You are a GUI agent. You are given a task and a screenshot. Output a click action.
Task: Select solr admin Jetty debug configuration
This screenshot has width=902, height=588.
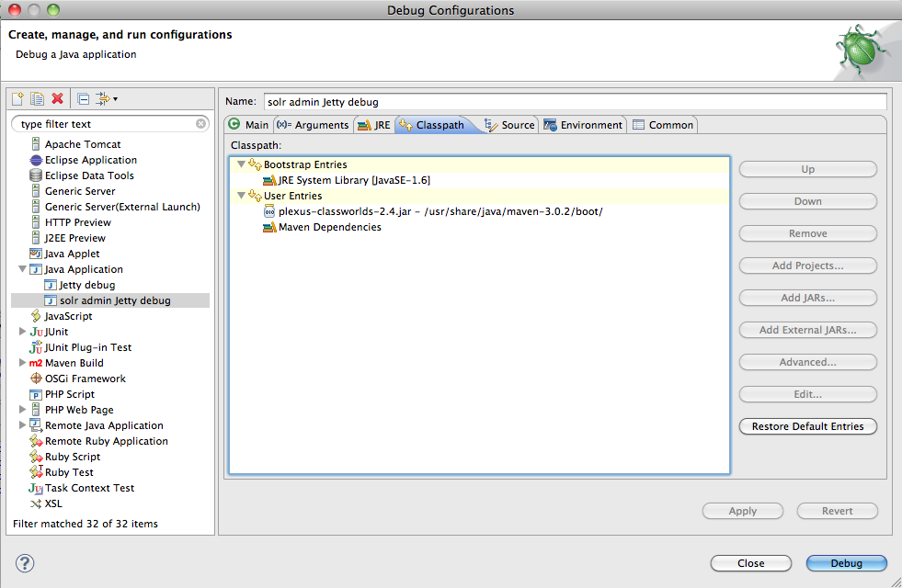pyautogui.click(x=115, y=300)
